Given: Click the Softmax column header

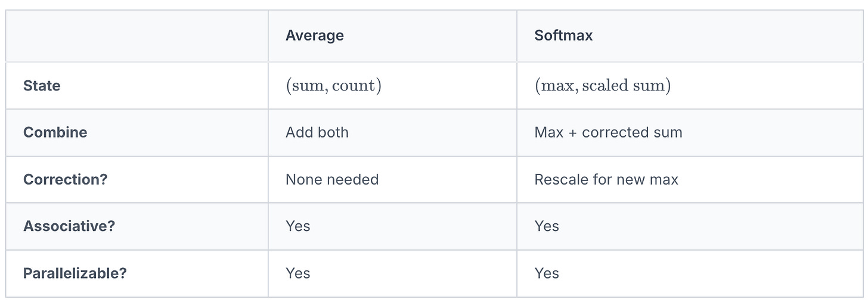Looking at the screenshot, I should click(x=563, y=36).
